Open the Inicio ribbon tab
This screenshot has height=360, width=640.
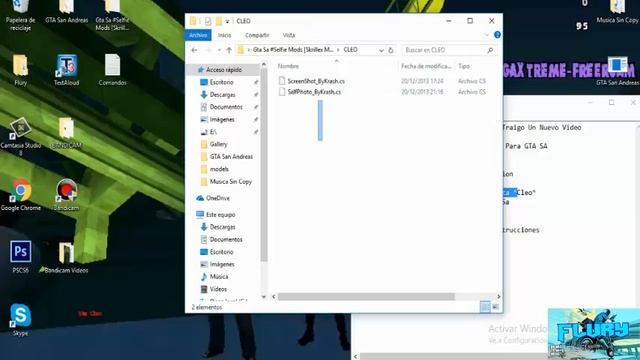click(224, 35)
